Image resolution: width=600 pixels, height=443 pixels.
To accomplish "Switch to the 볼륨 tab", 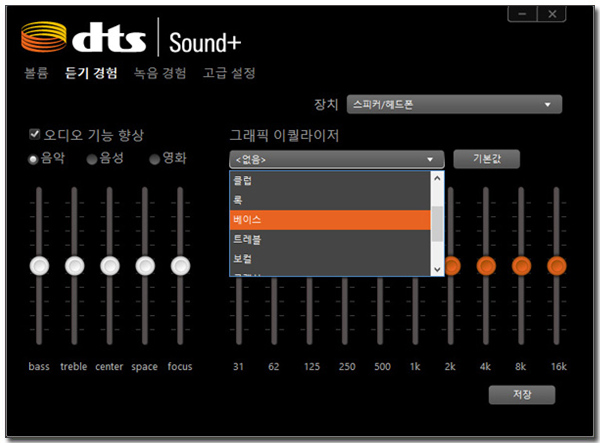I will point(36,73).
